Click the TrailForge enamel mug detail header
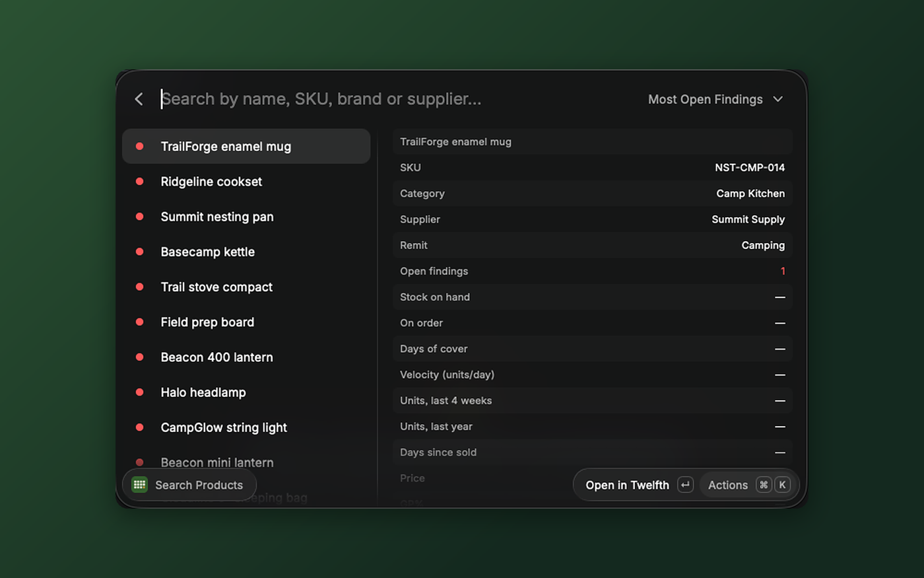 (x=455, y=141)
